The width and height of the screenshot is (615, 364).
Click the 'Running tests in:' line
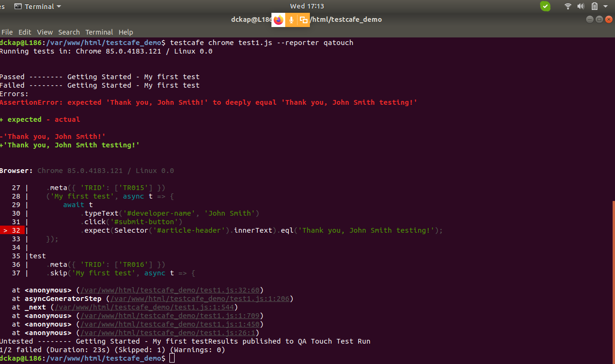point(106,51)
